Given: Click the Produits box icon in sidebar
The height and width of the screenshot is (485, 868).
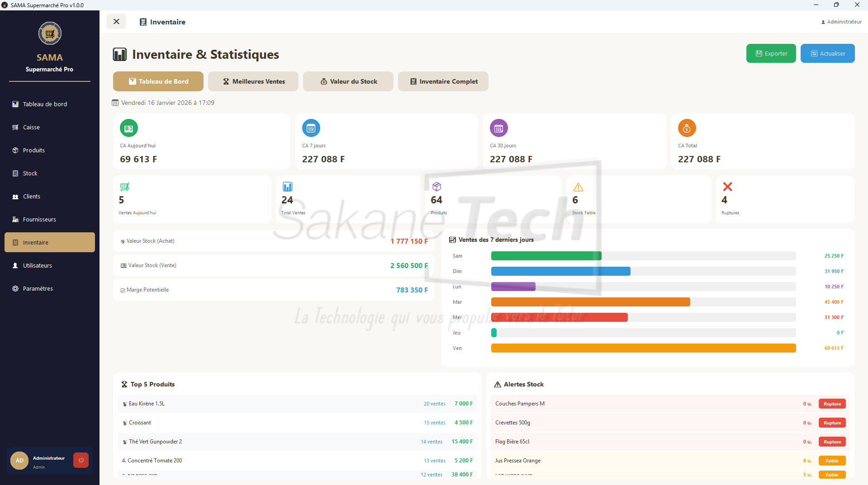Looking at the screenshot, I should click(15, 150).
